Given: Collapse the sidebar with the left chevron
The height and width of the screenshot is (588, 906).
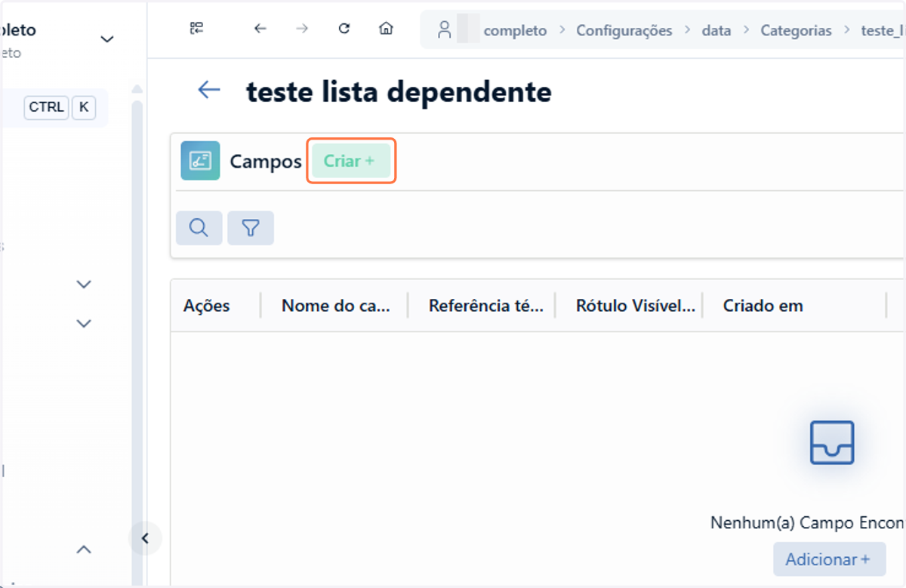Looking at the screenshot, I should pos(146,538).
